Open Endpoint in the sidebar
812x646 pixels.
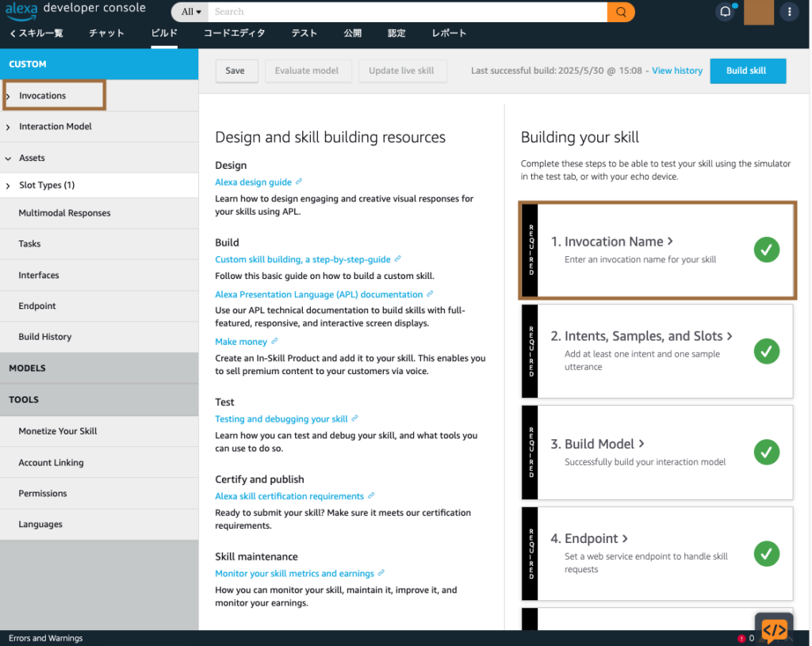coord(99,306)
